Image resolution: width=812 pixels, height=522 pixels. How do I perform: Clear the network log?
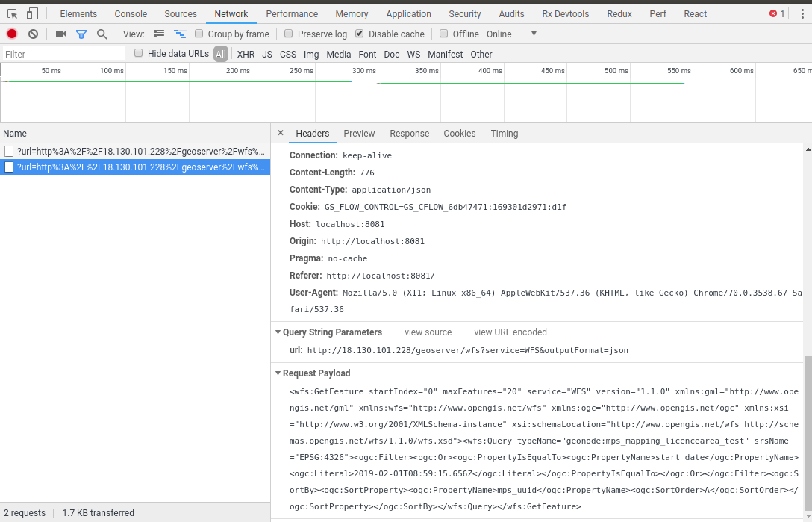click(x=31, y=34)
